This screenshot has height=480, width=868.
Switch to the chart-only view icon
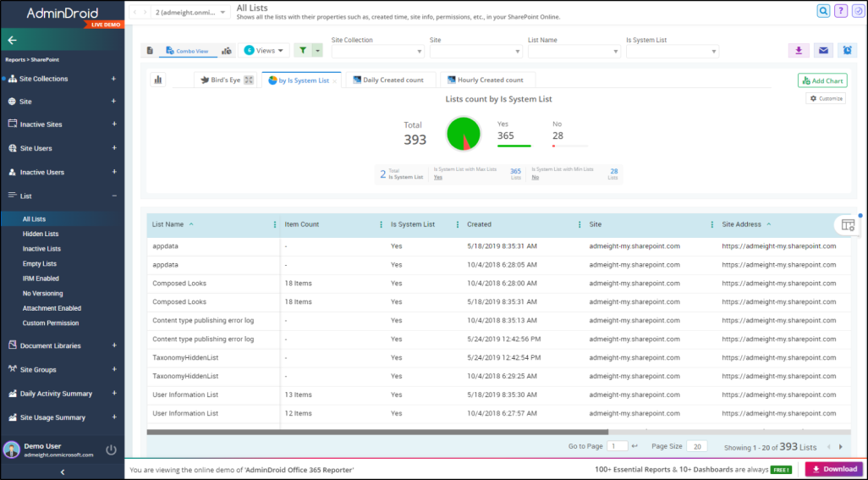click(227, 51)
